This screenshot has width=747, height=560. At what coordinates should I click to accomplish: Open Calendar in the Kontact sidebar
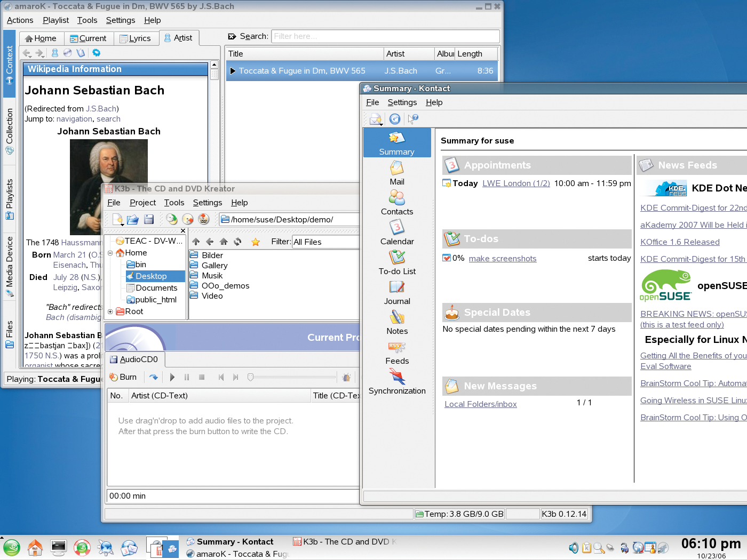pyautogui.click(x=397, y=233)
